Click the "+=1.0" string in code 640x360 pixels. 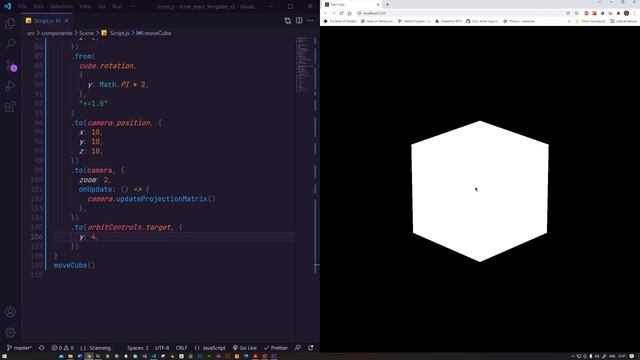pos(93,104)
